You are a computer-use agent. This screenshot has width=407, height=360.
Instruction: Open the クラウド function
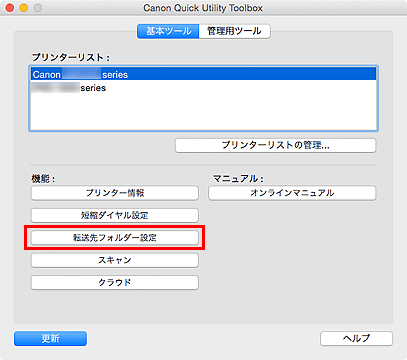tap(115, 283)
